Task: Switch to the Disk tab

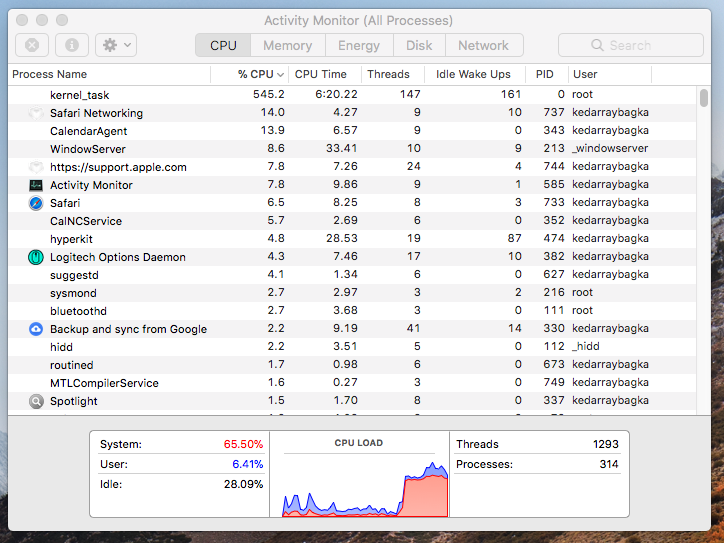Action: tap(419, 45)
